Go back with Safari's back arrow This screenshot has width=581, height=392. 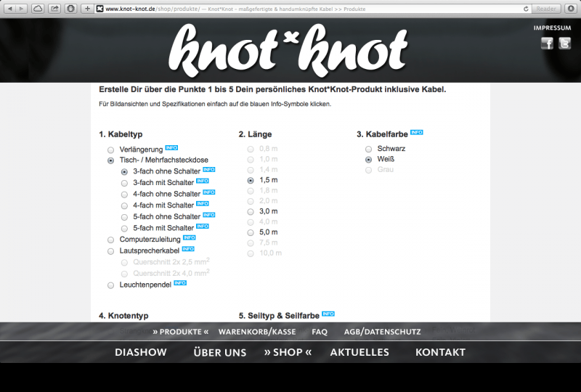(x=10, y=9)
